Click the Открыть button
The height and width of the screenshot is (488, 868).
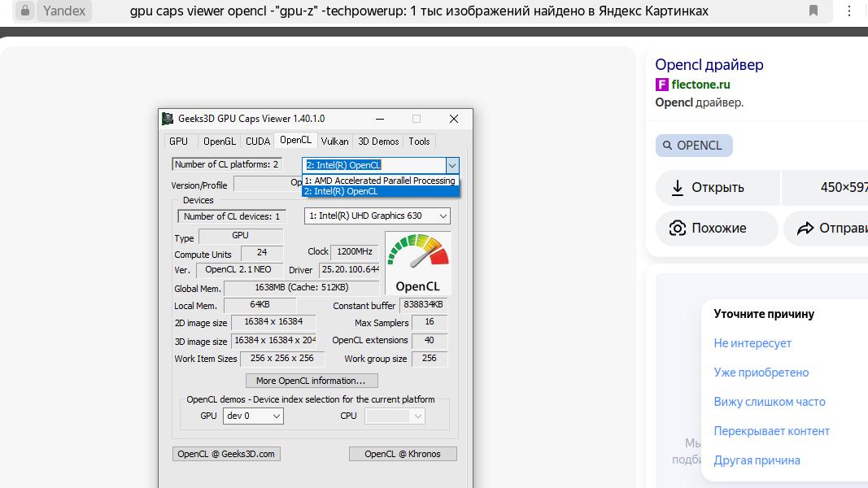(x=718, y=188)
